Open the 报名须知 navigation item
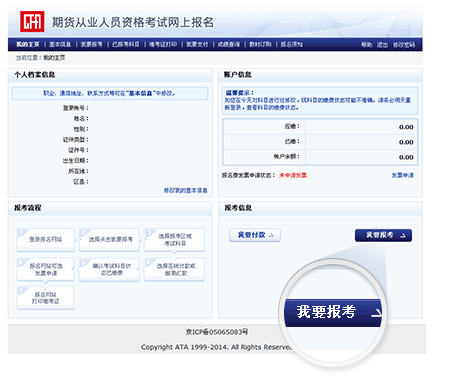 [x=292, y=44]
